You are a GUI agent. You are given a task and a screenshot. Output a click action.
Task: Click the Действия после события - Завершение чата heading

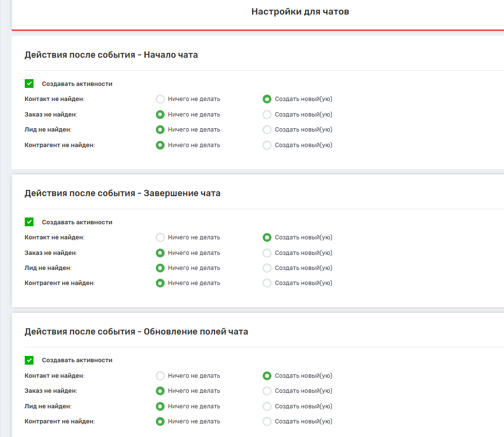[122, 193]
